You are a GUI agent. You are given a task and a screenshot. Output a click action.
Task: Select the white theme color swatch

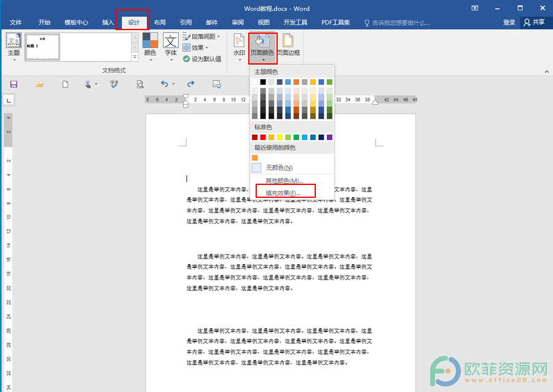pos(254,82)
